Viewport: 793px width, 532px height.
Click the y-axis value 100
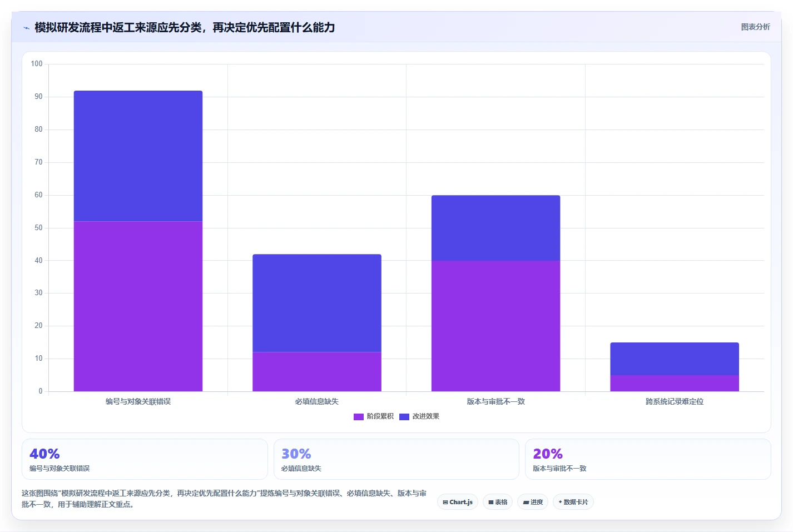click(37, 64)
